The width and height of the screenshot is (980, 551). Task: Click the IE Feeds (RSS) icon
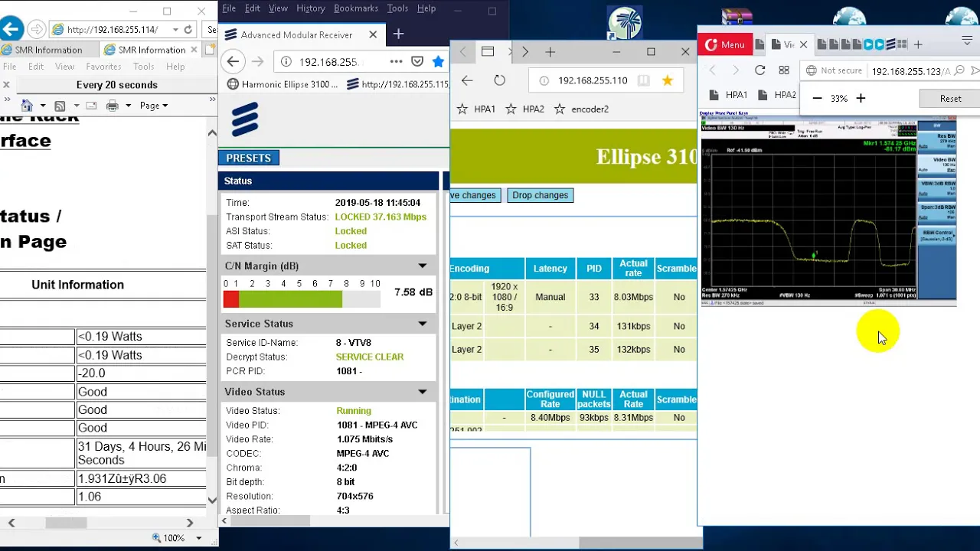pyautogui.click(x=60, y=106)
